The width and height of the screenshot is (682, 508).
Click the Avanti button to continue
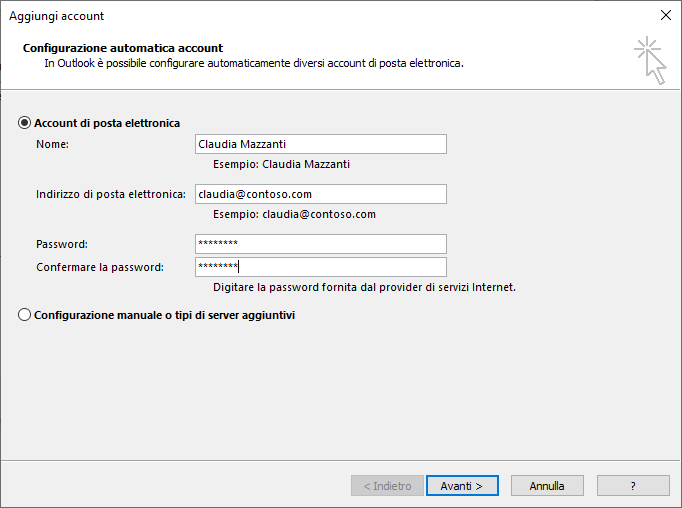462,485
